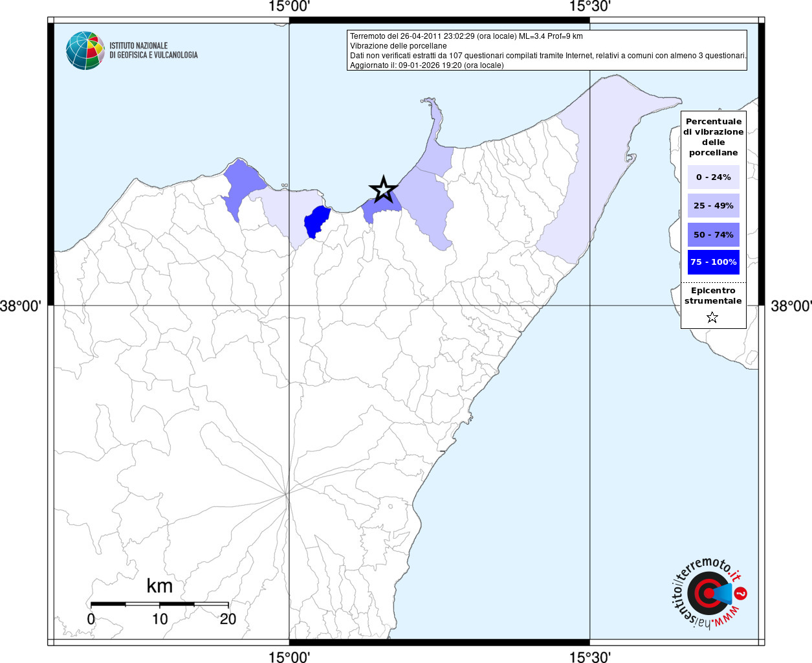Click 'Istituto Nazionale di Geofisica e Vulcanologia' text

[x=153, y=51]
